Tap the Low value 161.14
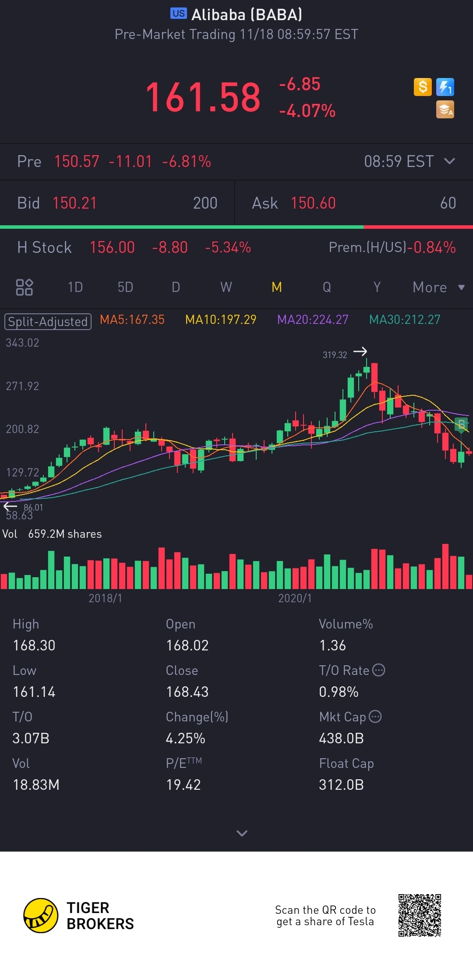This screenshot has width=473, height=980. pyautogui.click(x=34, y=692)
